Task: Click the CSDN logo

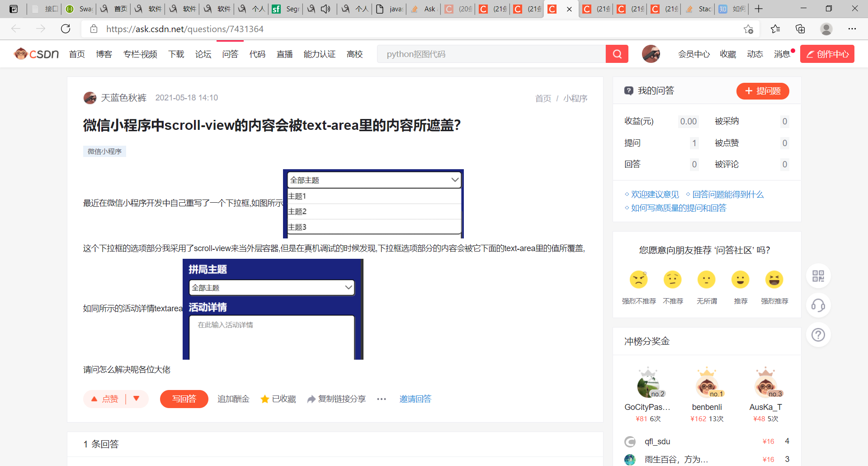Action: click(x=36, y=54)
